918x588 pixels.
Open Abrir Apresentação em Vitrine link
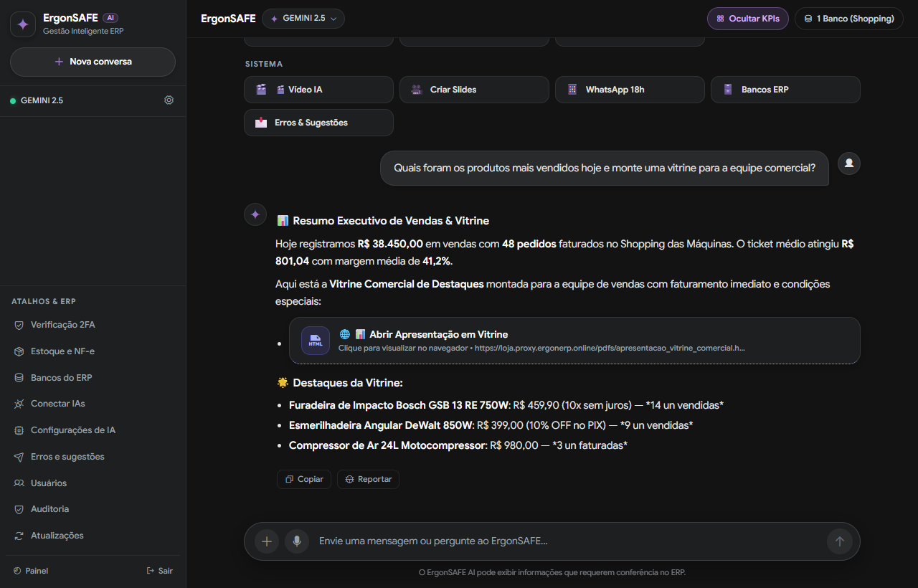574,341
